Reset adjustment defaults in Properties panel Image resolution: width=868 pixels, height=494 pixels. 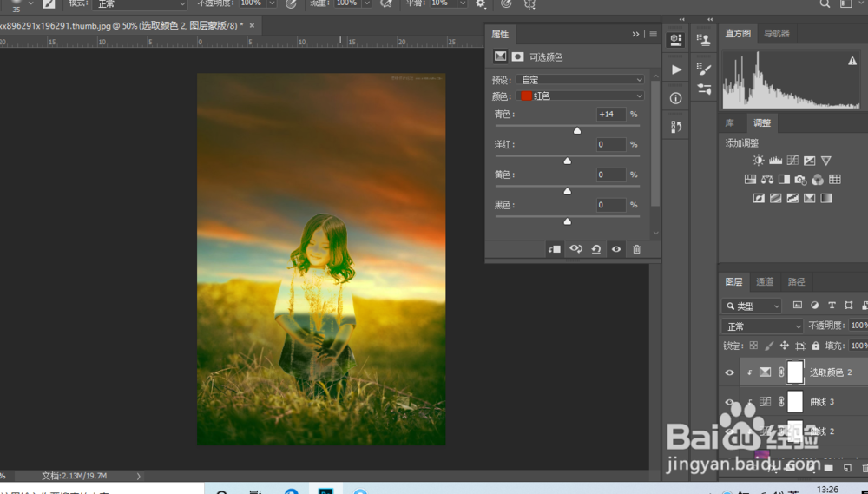coord(596,249)
